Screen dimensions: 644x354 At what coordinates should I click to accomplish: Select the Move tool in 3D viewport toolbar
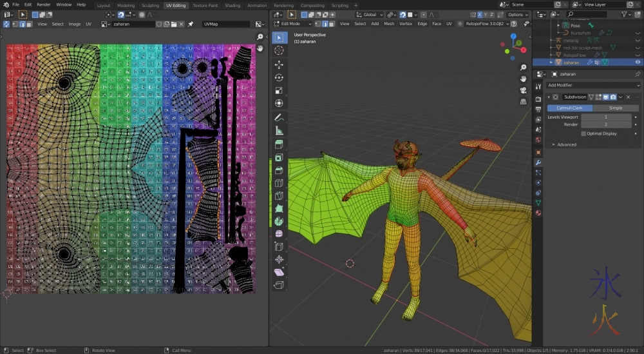(279, 64)
